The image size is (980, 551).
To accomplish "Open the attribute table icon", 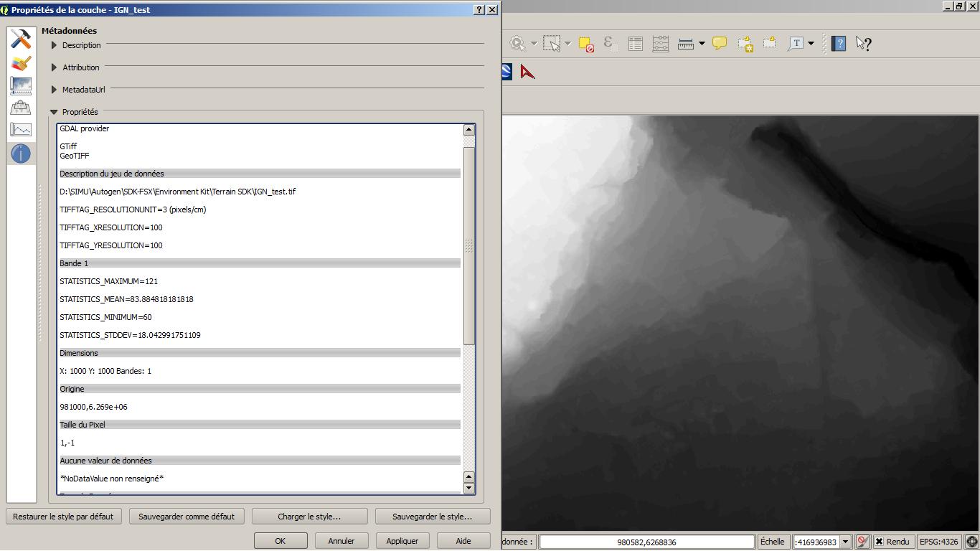I will click(635, 44).
